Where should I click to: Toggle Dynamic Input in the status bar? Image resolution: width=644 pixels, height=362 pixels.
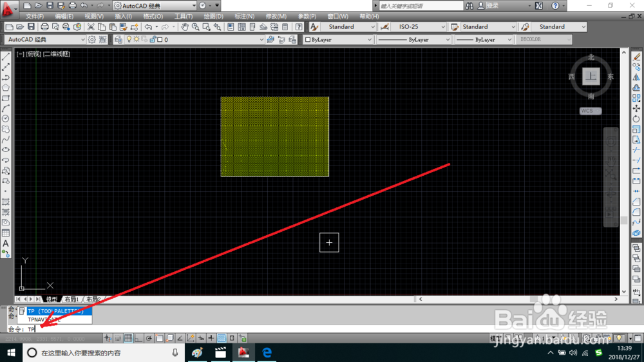click(201, 338)
